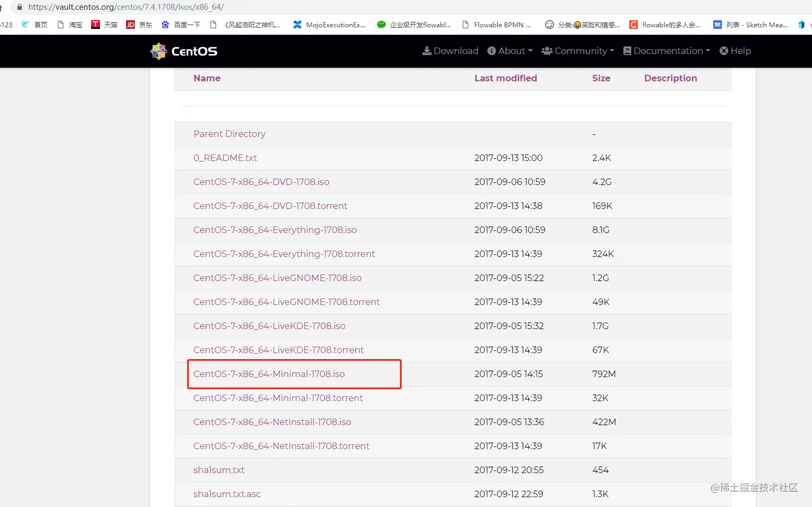Screen dimensions: 812x507
Task: Select the 1.7G size value
Action: [600, 326]
